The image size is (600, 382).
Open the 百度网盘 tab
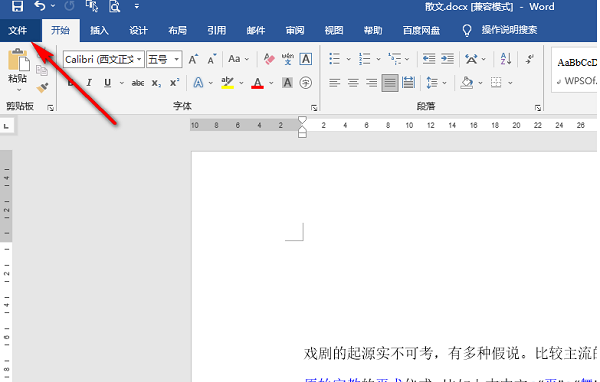tap(421, 30)
